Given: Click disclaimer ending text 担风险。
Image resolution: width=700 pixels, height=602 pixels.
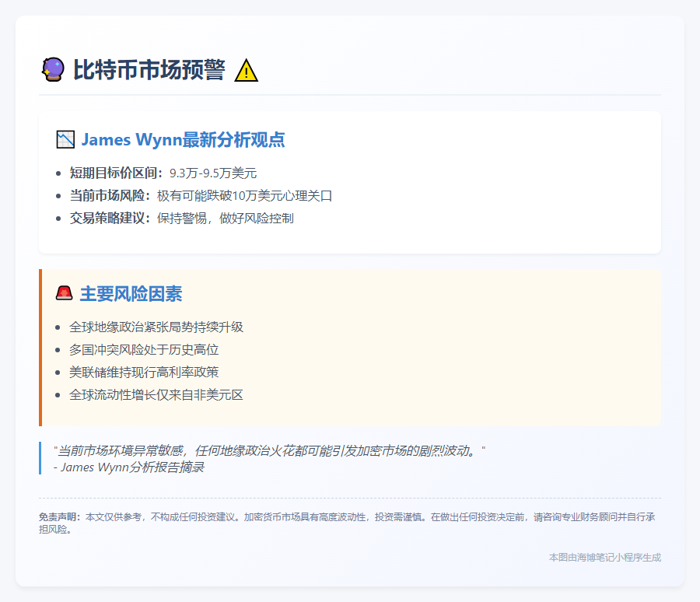Looking at the screenshot, I should tap(55, 530).
